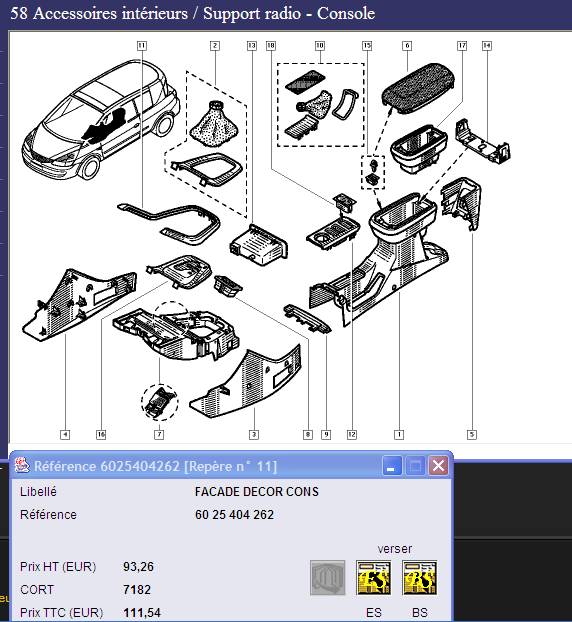This screenshot has width=572, height=622.
Task: Click the ES document icon
Action: point(373,578)
